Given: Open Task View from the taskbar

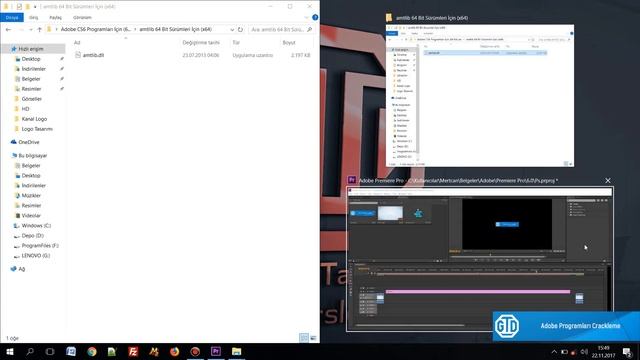Looking at the screenshot, I should click(50, 351).
